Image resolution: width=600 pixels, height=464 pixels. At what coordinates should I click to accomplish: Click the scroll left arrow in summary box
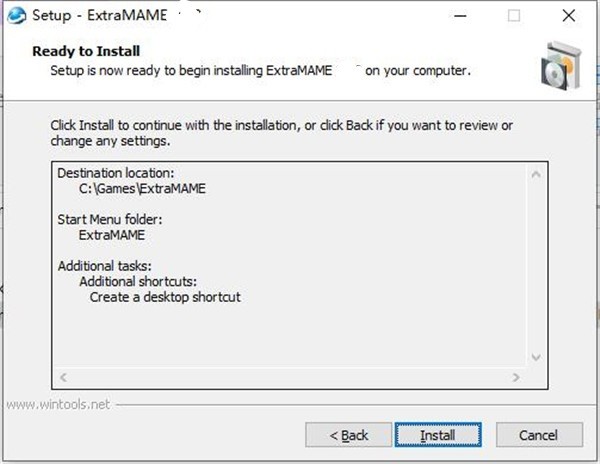coord(64,377)
